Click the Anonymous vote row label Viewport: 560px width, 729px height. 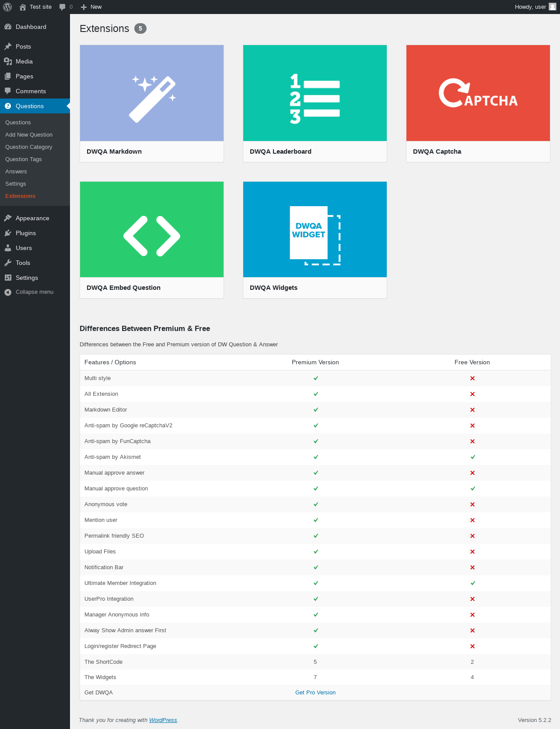point(106,504)
